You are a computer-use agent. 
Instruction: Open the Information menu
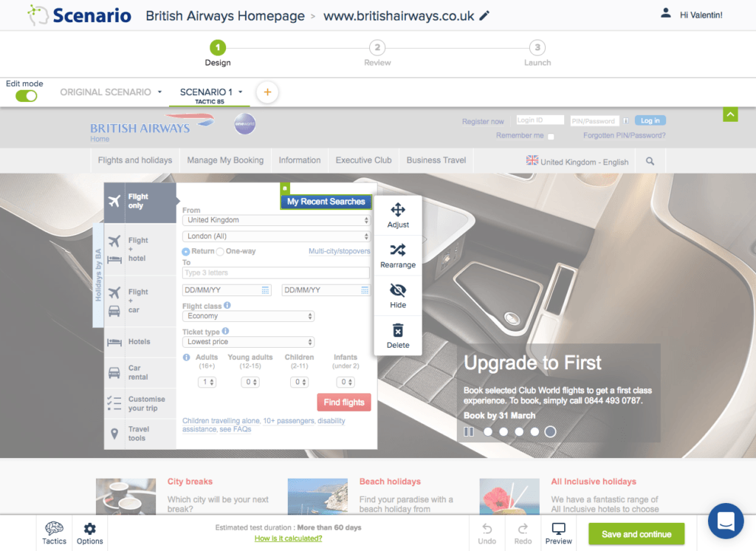300,160
